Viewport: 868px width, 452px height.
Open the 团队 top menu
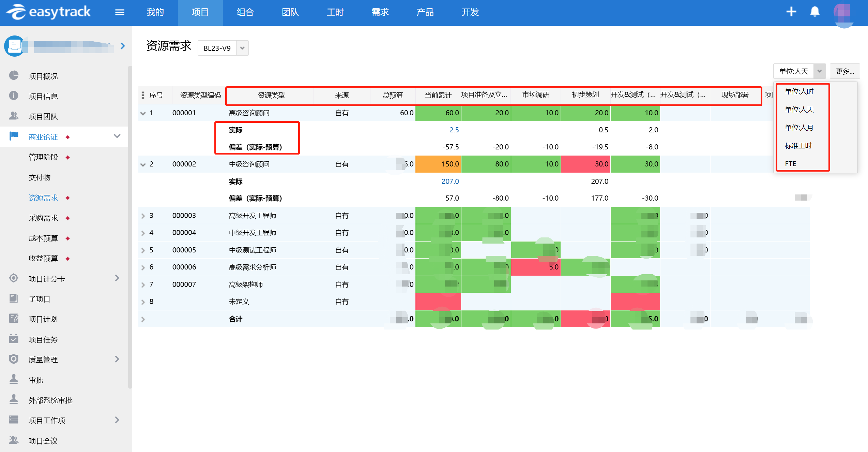point(290,13)
